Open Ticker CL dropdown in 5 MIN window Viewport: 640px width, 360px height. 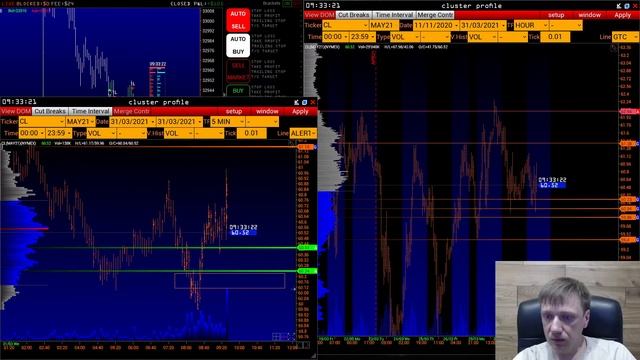(x=42, y=122)
